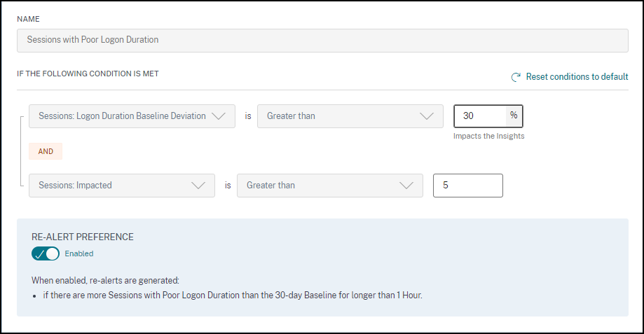The height and width of the screenshot is (334, 644).
Task: Click the IF THE FOLLOWING CONDITION IS MET heading
Action: (x=88, y=73)
